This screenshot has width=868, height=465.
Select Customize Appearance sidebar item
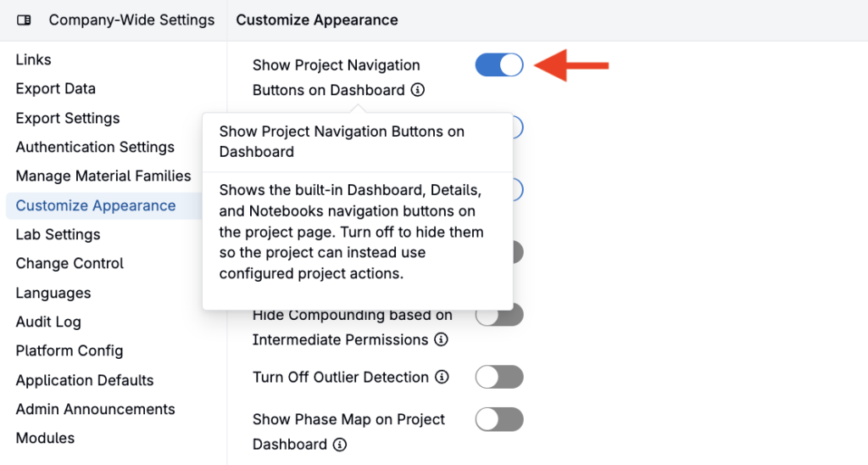[95, 205]
